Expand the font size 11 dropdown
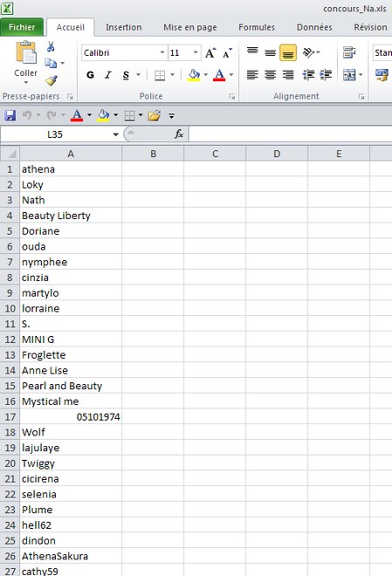392x576 pixels. pyautogui.click(x=196, y=52)
